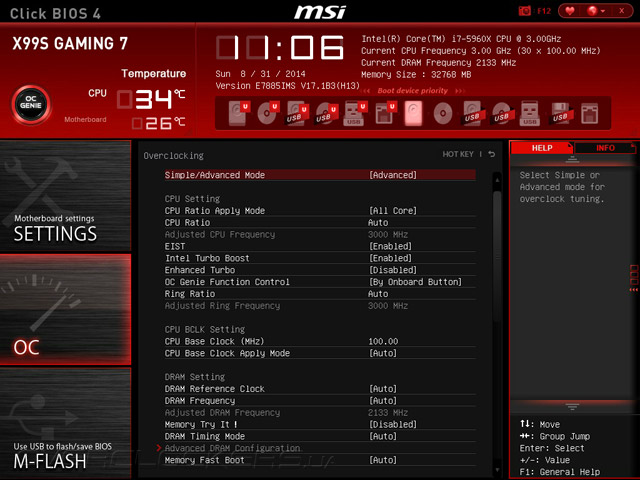The image size is (640, 480).
Task: Click the F1: General Help hint
Action: [560, 472]
